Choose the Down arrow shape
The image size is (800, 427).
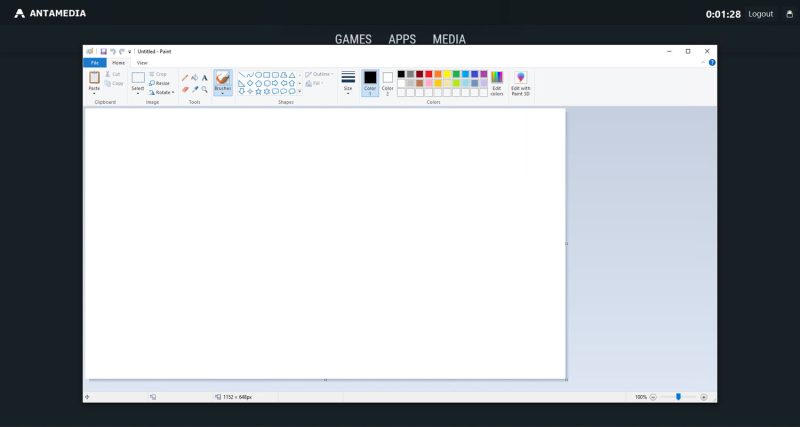click(x=242, y=91)
